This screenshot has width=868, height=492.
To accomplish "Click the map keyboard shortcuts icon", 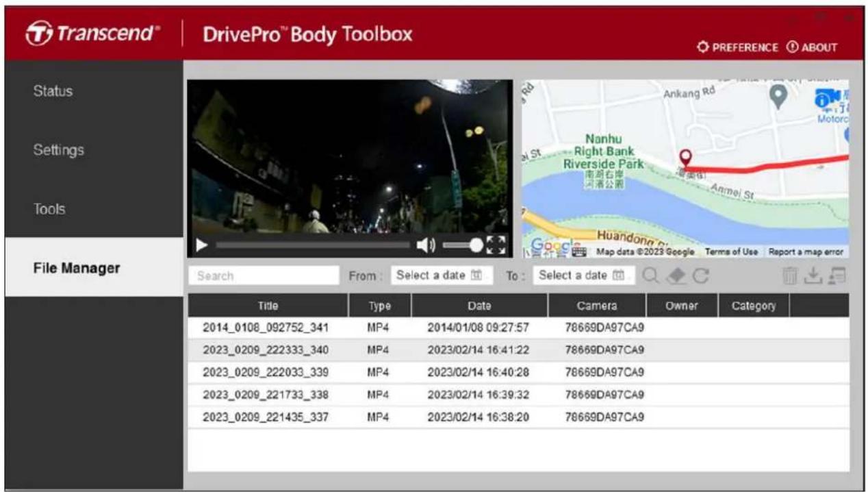I will [579, 251].
